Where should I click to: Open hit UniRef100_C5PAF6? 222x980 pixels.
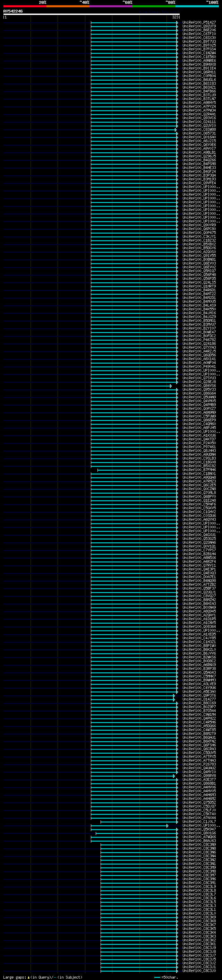point(199,504)
